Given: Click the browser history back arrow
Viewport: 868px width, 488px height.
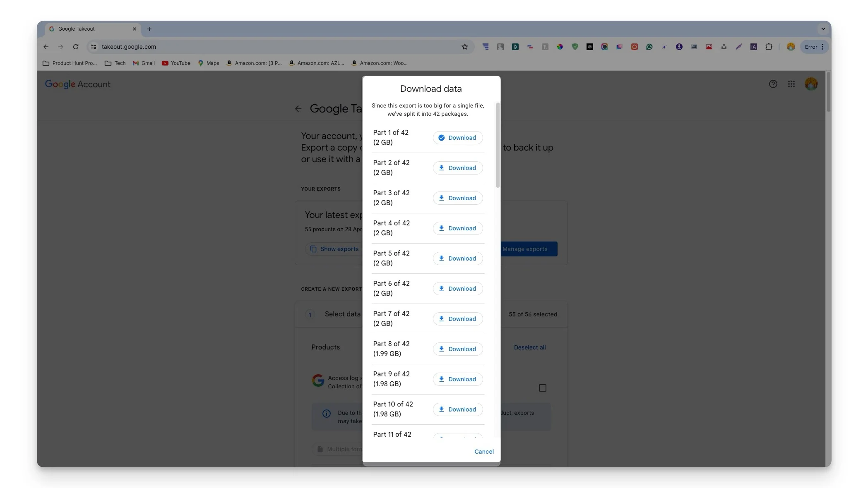Looking at the screenshot, I should [x=46, y=47].
